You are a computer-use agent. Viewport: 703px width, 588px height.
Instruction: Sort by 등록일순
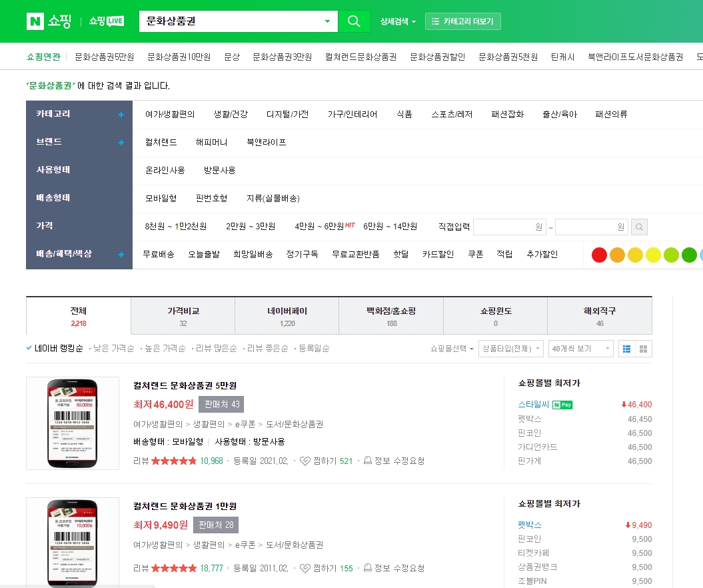point(314,349)
